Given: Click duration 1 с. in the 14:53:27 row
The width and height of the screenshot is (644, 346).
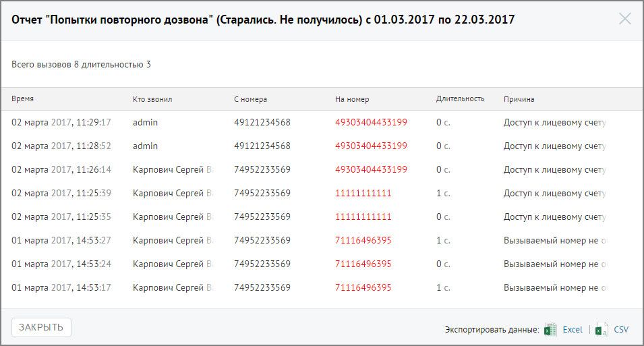Looking at the screenshot, I should coord(443,240).
